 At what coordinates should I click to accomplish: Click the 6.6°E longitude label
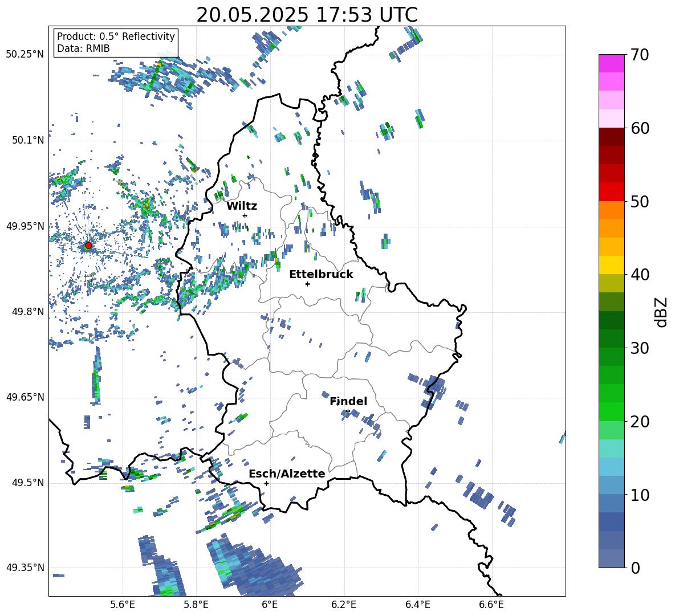[x=491, y=605]
